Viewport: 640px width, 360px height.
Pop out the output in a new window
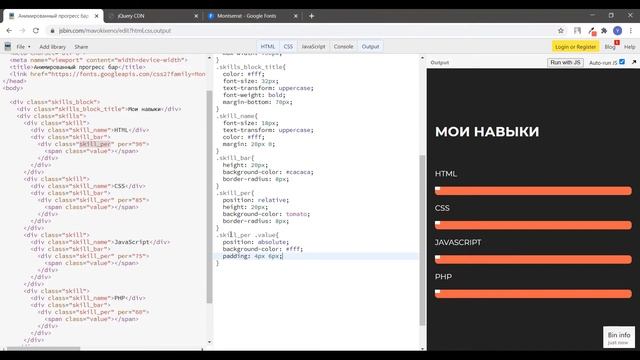(x=634, y=62)
